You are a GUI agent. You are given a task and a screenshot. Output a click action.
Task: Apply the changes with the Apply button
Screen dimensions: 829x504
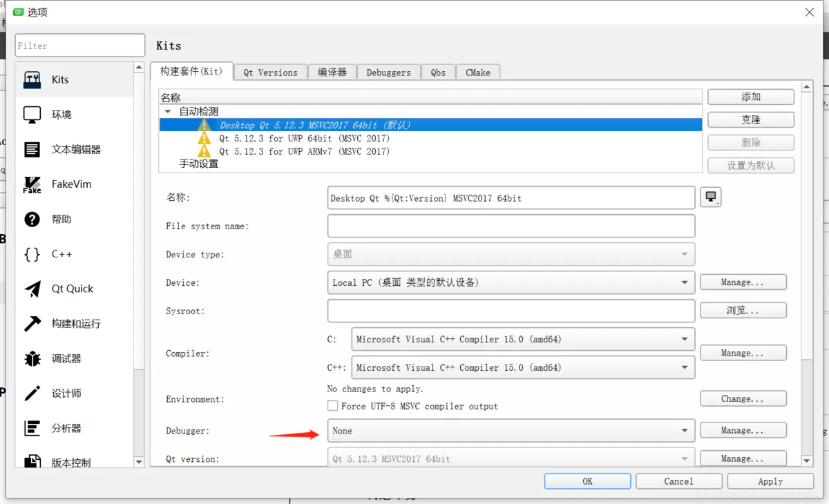click(770, 481)
